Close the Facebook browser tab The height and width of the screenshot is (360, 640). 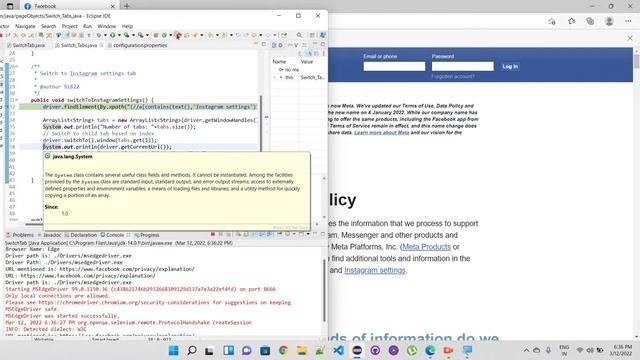click(113, 6)
